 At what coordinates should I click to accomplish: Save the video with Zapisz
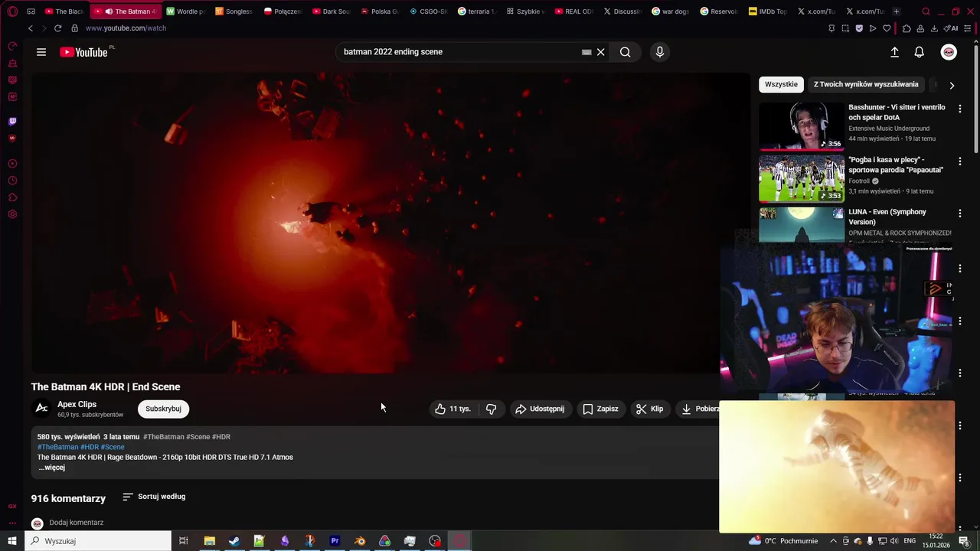click(x=600, y=409)
